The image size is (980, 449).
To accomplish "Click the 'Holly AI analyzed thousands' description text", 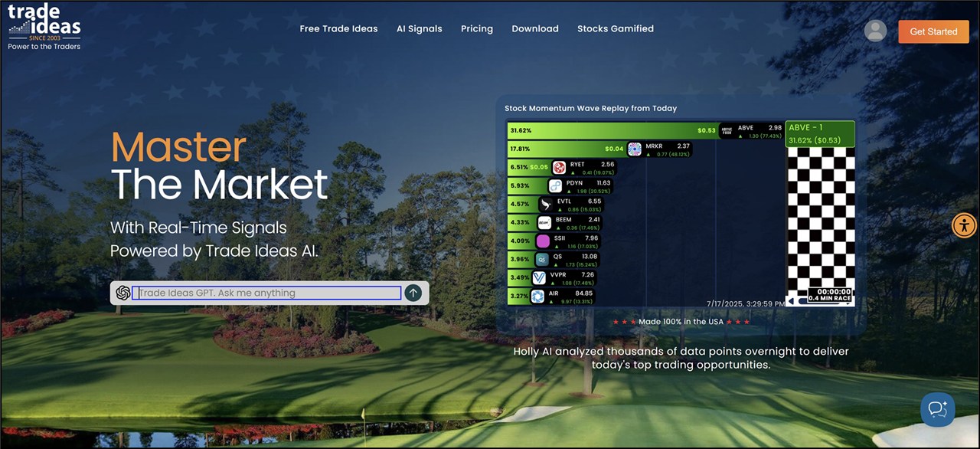I will [x=681, y=358].
